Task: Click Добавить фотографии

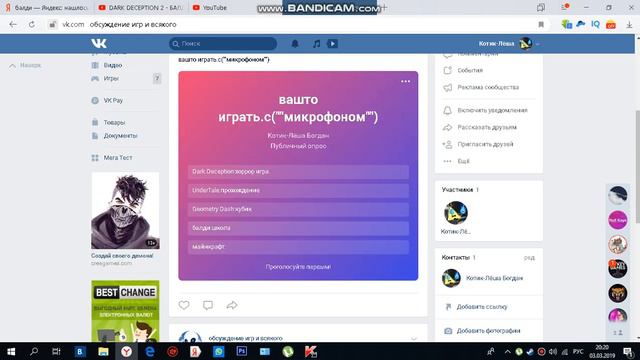Action: pyautogui.click(x=488, y=331)
